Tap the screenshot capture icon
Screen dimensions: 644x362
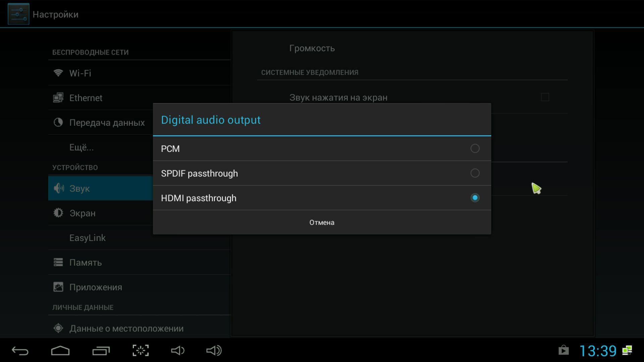[141, 351]
